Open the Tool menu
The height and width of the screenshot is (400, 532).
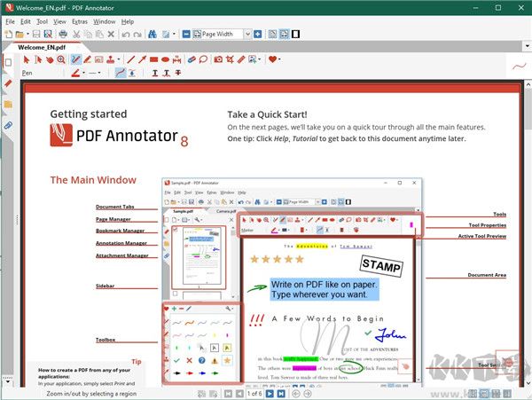pos(42,21)
